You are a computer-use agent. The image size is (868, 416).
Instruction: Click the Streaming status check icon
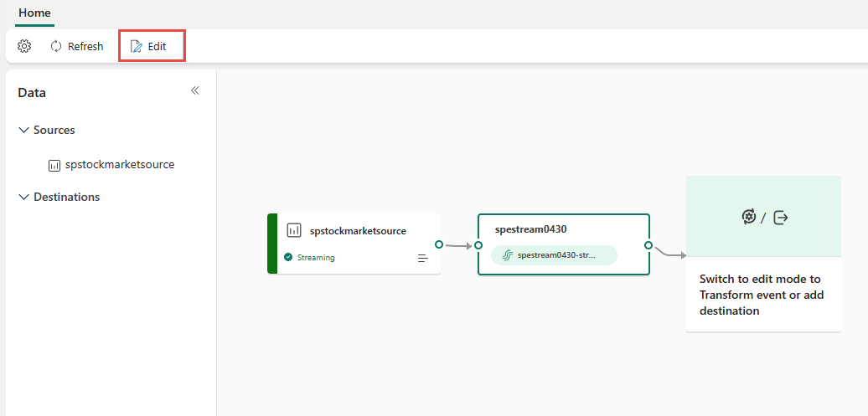(x=288, y=257)
